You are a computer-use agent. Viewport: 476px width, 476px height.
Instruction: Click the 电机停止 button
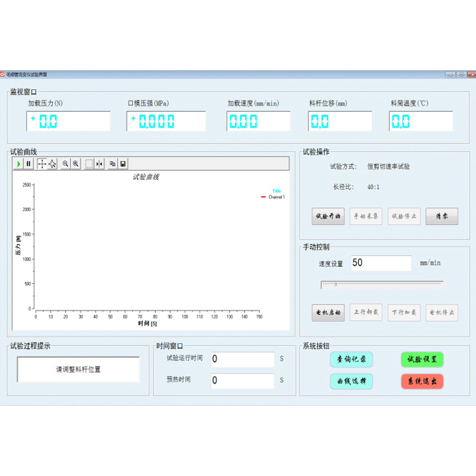tap(441, 313)
